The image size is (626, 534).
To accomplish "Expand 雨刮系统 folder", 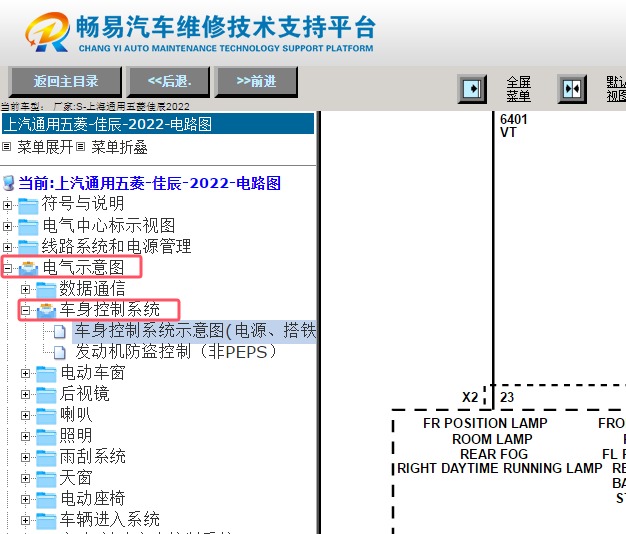I will (x=25, y=457).
